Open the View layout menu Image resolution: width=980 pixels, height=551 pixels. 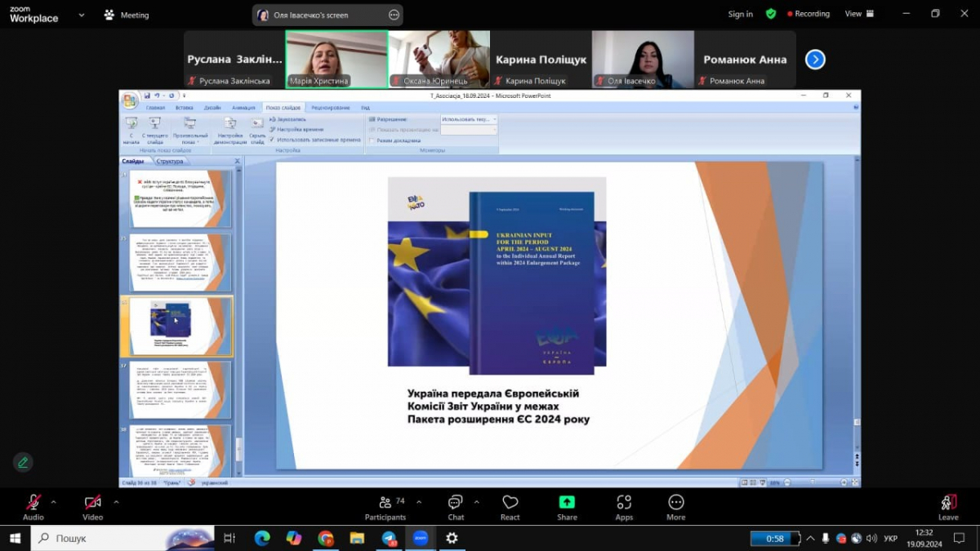(x=858, y=14)
